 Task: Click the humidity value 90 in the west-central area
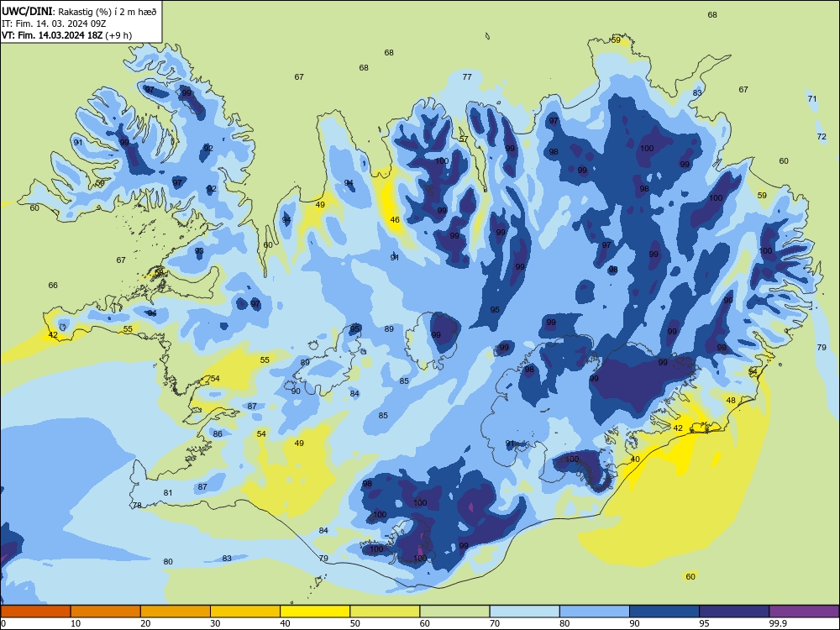(x=296, y=391)
